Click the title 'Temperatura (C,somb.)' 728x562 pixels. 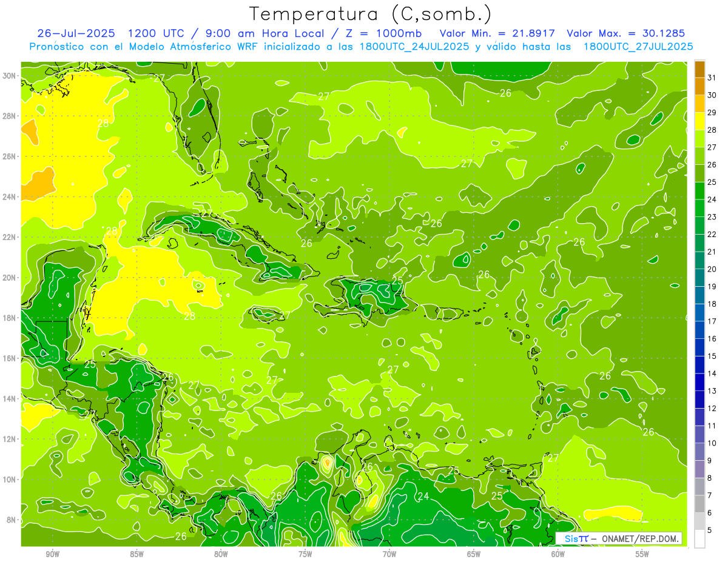click(x=371, y=14)
